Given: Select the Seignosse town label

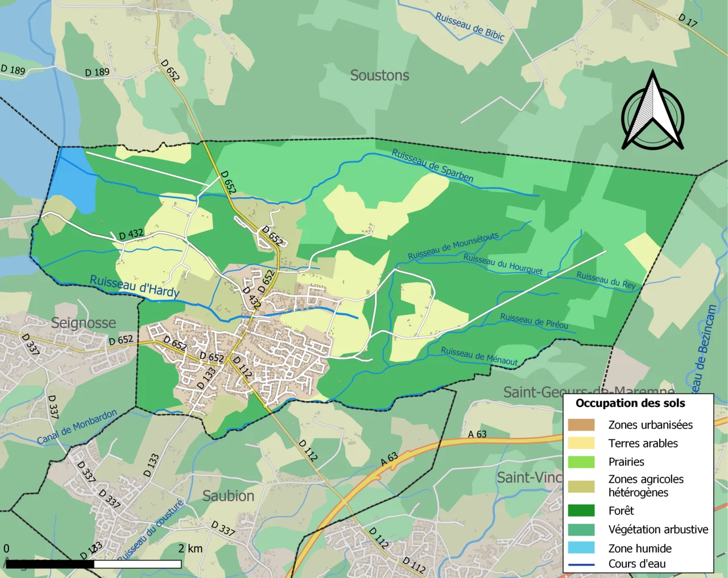Looking at the screenshot, I should click(x=84, y=323).
